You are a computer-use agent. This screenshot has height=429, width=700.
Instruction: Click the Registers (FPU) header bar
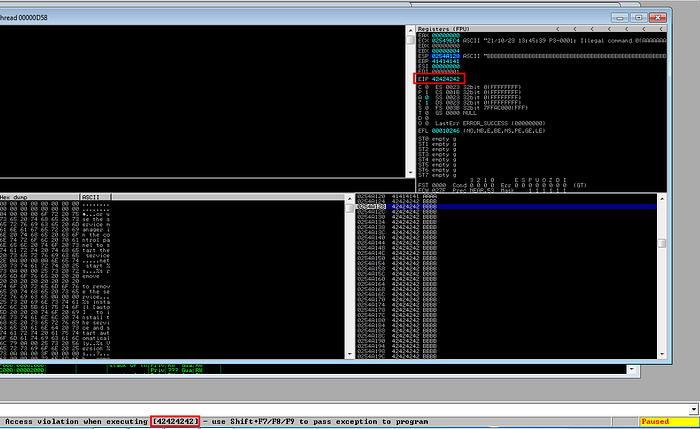542,29
